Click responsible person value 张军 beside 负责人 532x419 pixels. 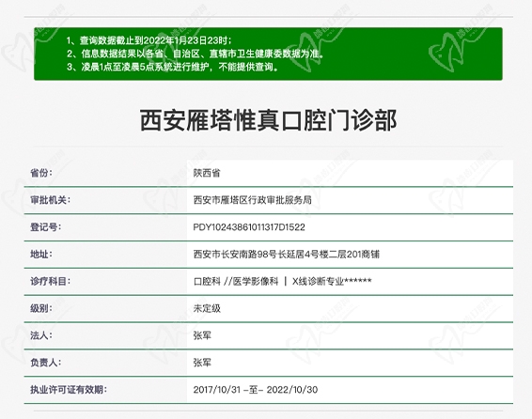(202, 363)
